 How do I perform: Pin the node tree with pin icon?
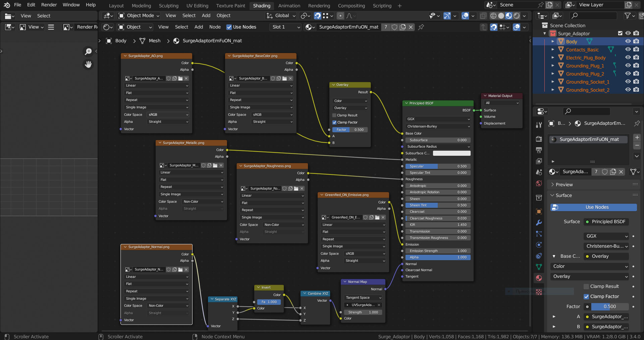(x=421, y=27)
